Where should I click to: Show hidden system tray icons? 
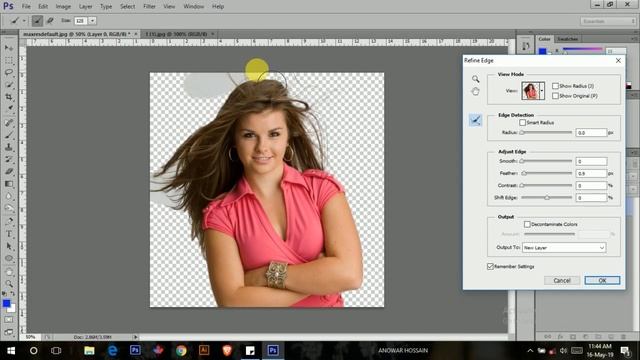530,350
